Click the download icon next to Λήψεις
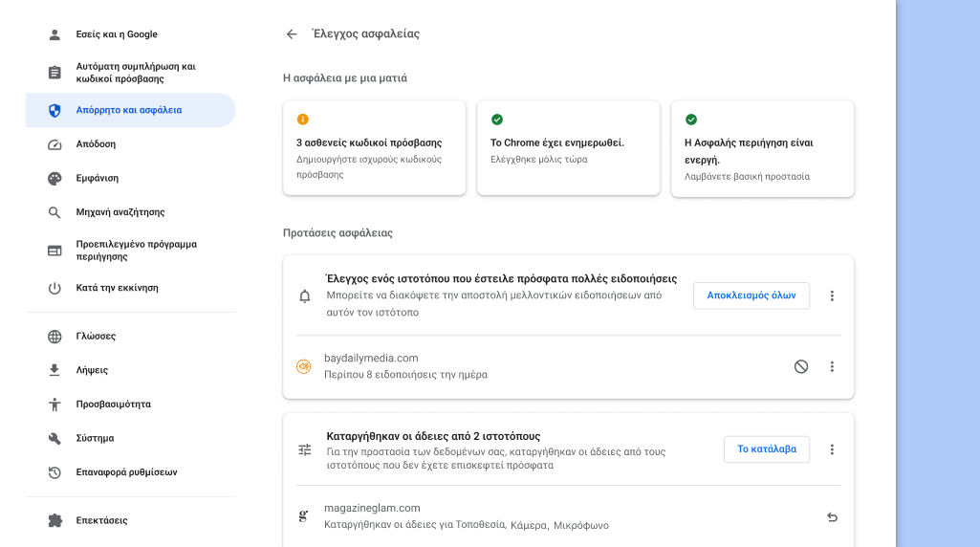 [54, 370]
